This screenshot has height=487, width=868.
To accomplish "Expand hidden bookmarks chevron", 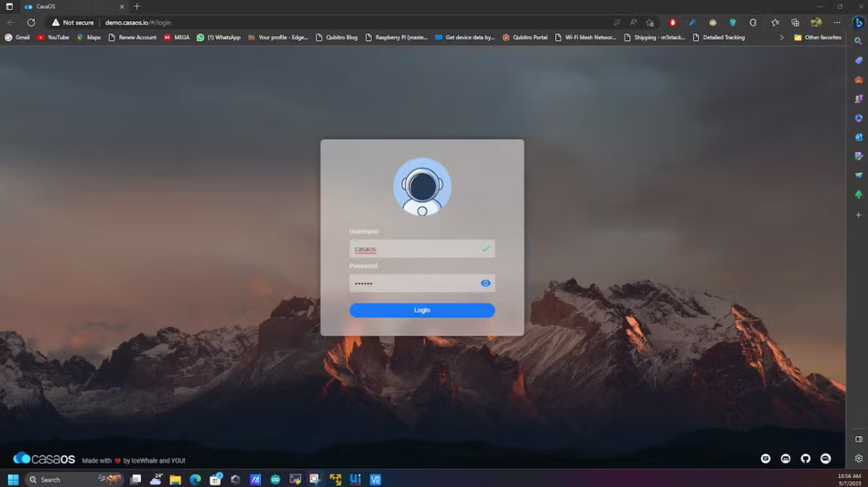I will (x=781, y=38).
